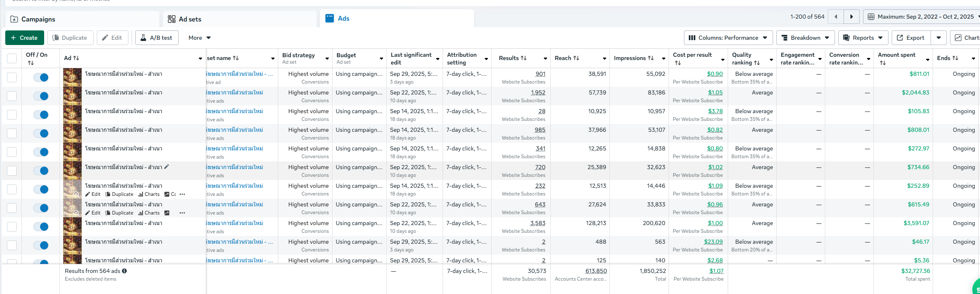
Task: Open Charts from the $252.89 ad row
Action: tap(149, 194)
